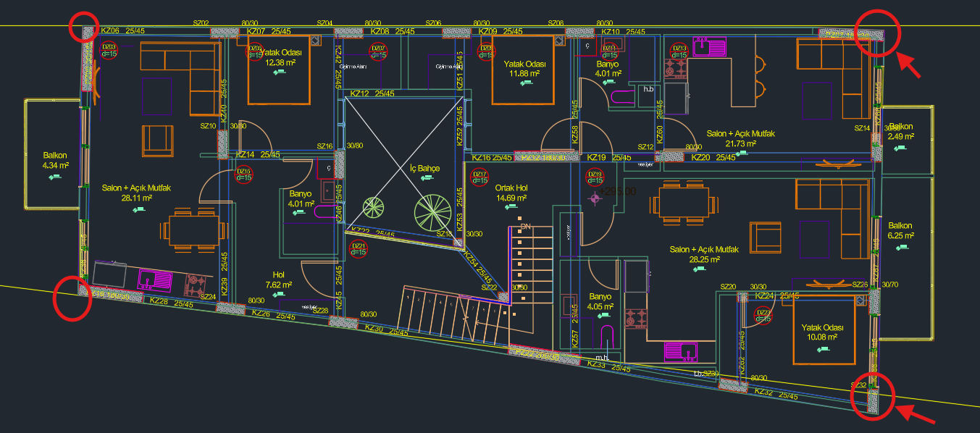Screen dimensions: 980x433
Task: Click the Balkon 4.34 m² room label
Action: pos(55,160)
